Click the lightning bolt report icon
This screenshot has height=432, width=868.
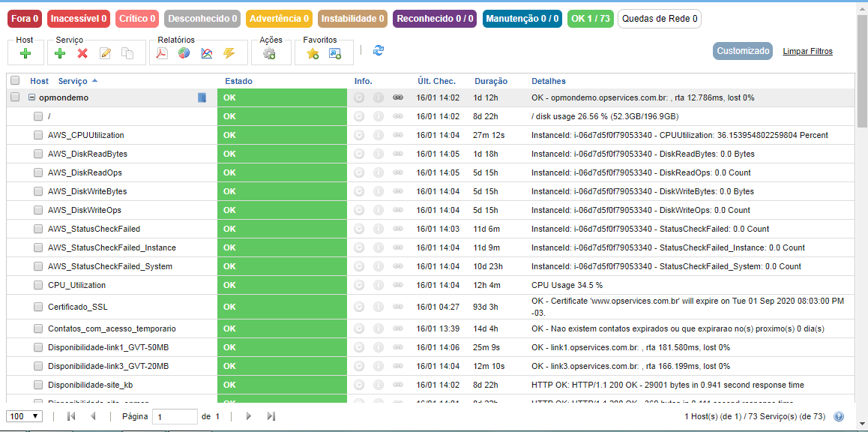click(229, 53)
